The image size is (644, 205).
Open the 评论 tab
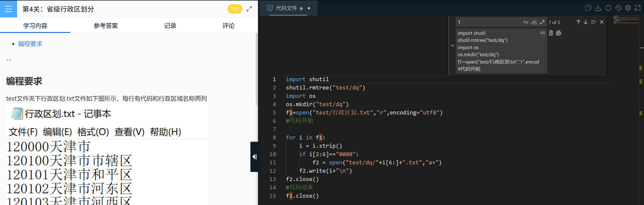tap(229, 25)
